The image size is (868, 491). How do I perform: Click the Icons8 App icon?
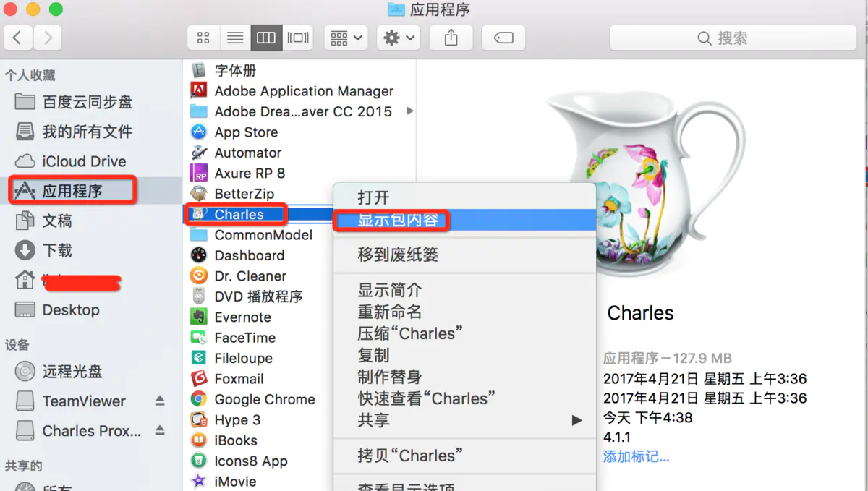[198, 461]
